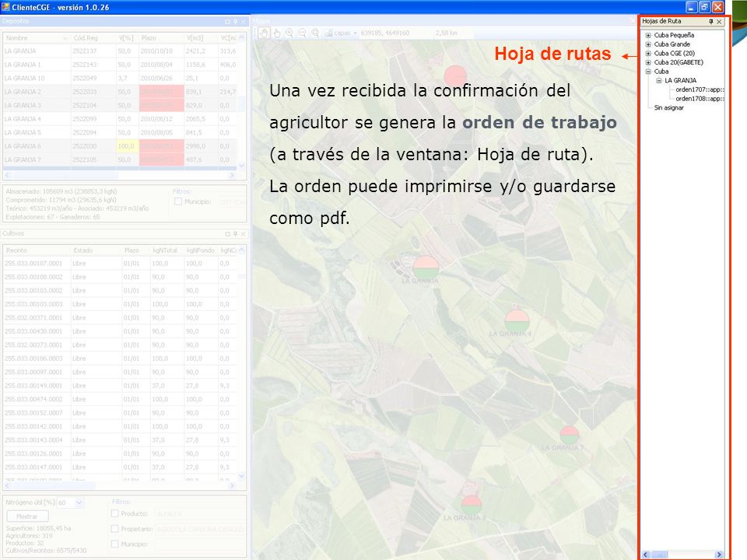Click the red Plazo cell of LA GRANJA 2
This screenshot has height=560, width=747.
162,92
